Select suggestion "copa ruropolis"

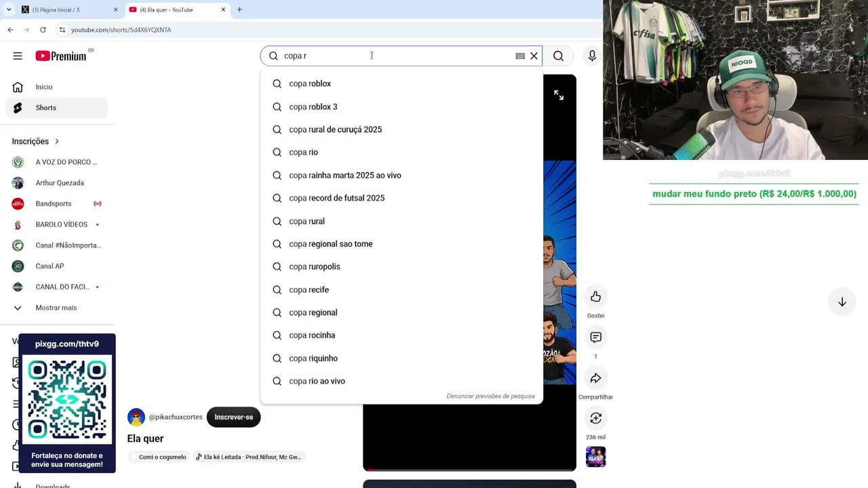(401, 267)
